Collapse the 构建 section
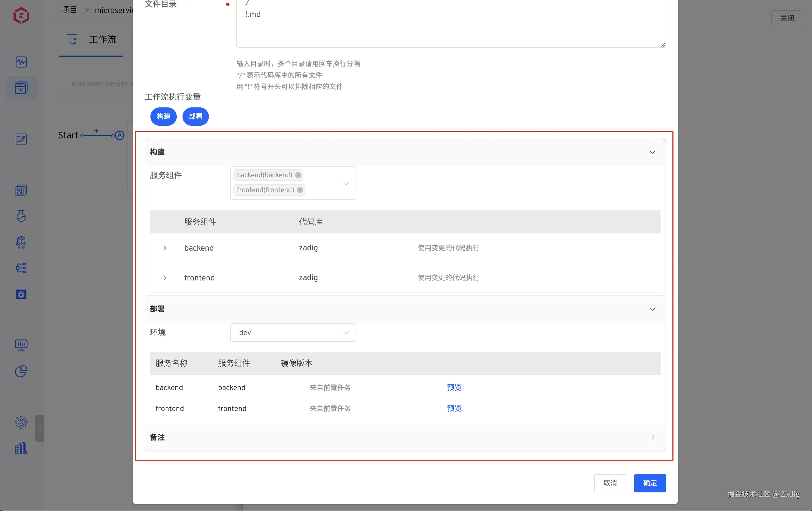 coord(652,152)
